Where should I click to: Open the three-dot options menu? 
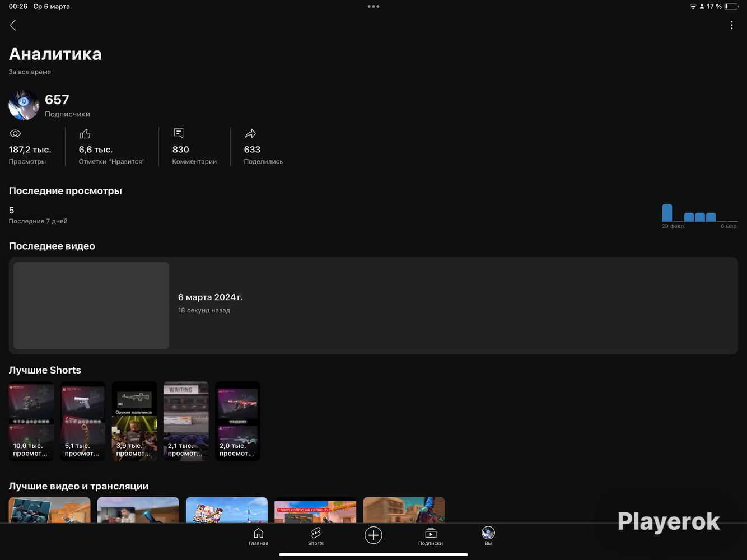731,25
